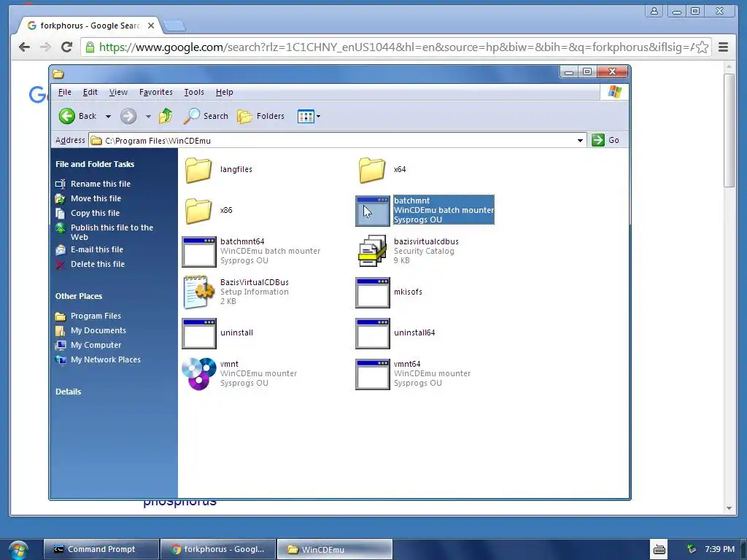This screenshot has width=747, height=560.
Task: Click Publish this file to the Web
Action: [112, 233]
